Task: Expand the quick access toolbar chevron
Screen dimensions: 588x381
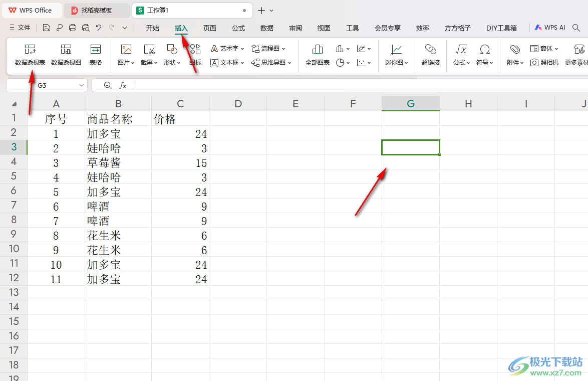Action: tap(125, 28)
